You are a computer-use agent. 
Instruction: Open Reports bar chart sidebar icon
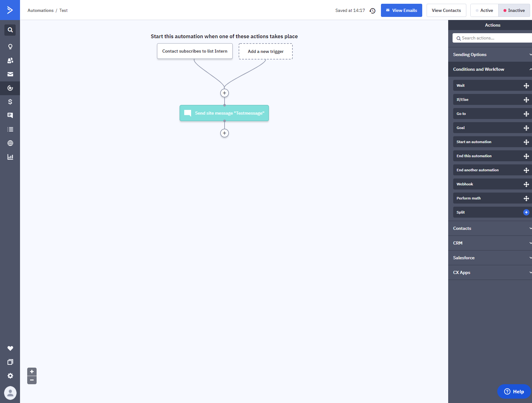click(x=10, y=157)
